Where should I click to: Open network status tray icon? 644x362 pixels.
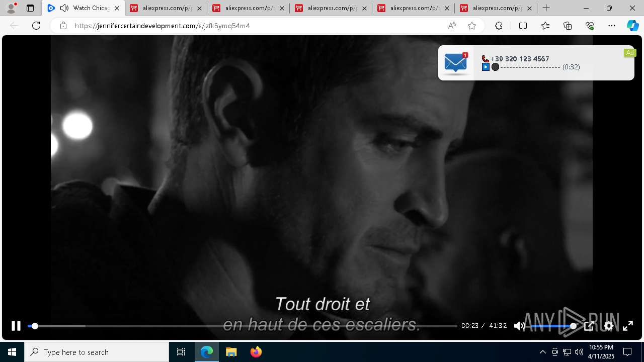coord(567,352)
